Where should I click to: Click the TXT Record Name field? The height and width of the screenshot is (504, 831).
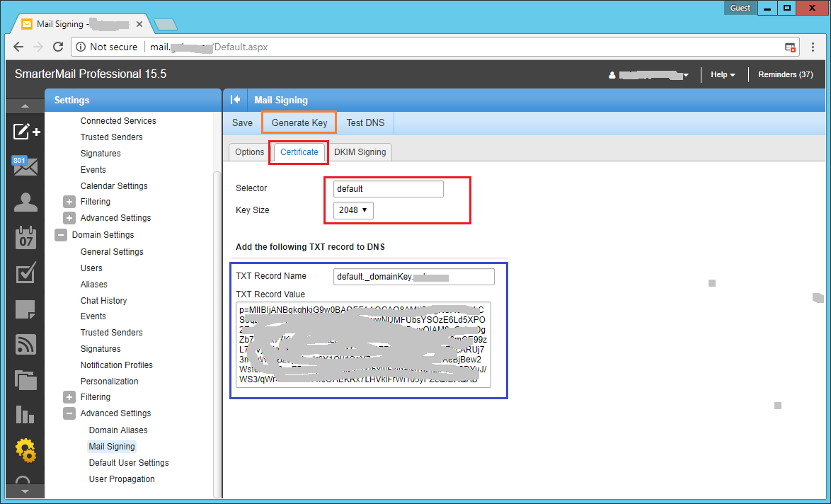click(x=413, y=277)
